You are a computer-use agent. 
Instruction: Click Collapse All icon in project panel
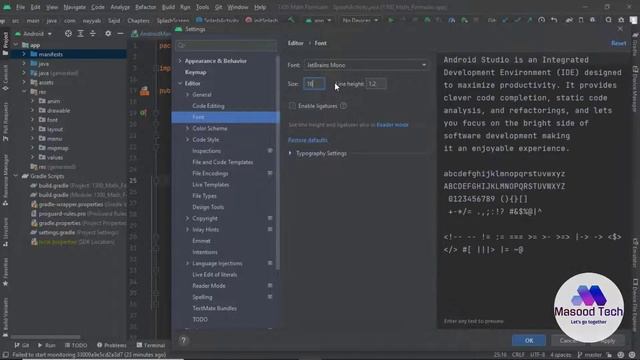pyautogui.click(x=93, y=33)
